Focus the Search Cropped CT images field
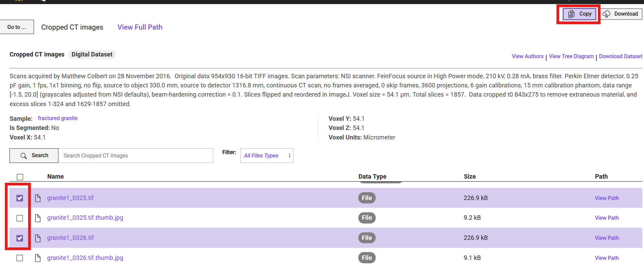The image size is (644, 265). (136, 155)
